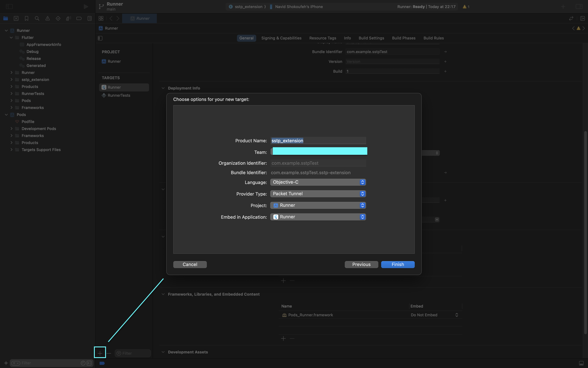The image size is (588, 368).
Task: Click the Run (play) button
Action: click(x=86, y=7)
